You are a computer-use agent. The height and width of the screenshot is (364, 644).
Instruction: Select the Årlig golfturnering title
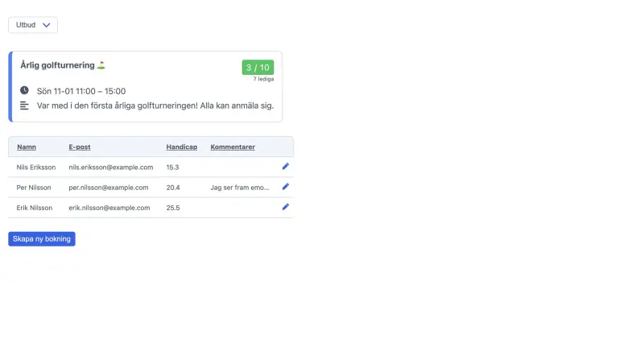click(x=57, y=65)
